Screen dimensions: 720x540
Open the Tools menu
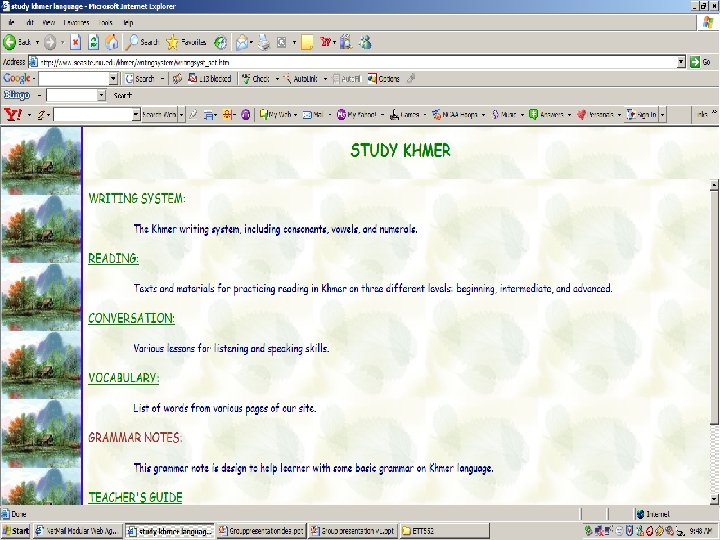tap(106, 22)
